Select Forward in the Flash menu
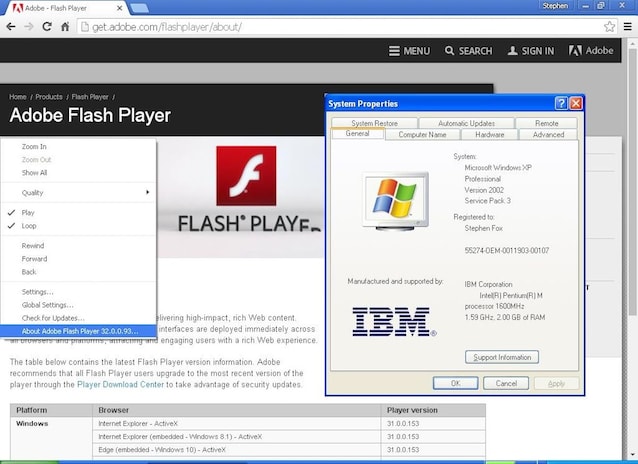638x464 pixels. [x=79, y=258]
